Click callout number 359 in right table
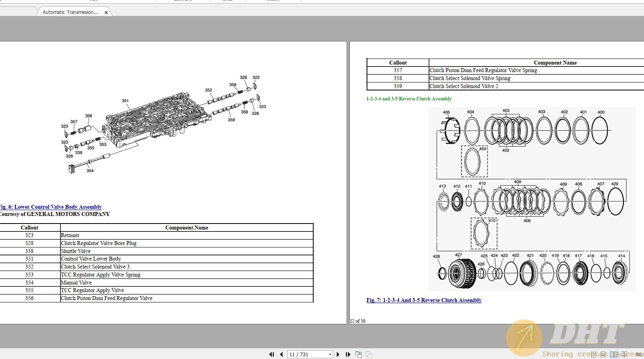The image size is (644, 359). pos(398,86)
